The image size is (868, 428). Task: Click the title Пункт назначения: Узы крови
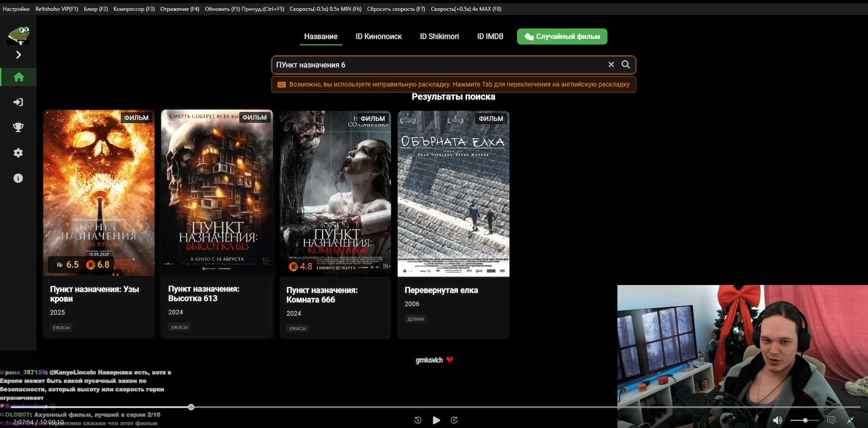coord(94,294)
